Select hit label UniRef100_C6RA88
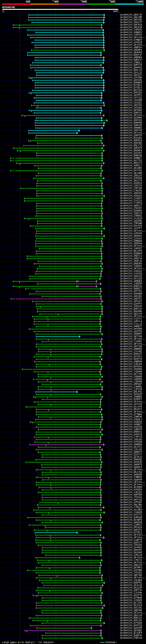 coord(131,376)
